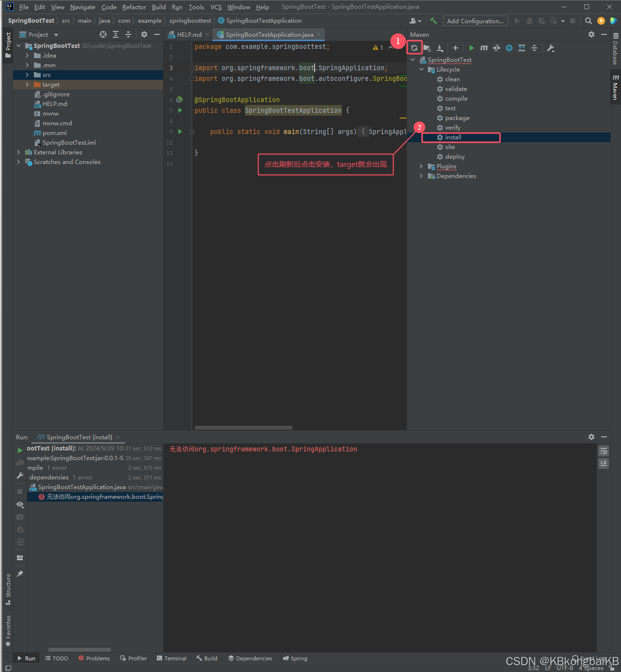This screenshot has width=621, height=672.
Task: Add Maven project with plus icon
Action: coord(455,48)
